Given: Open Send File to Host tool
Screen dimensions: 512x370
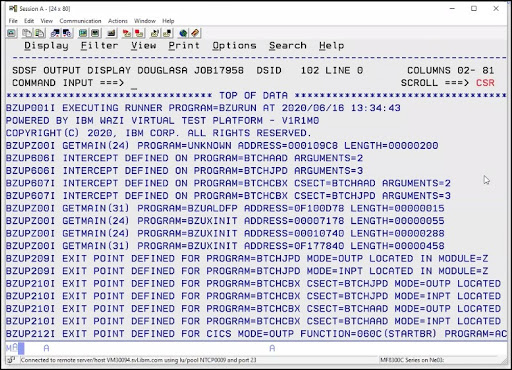Looking at the screenshot, I should point(55,33).
